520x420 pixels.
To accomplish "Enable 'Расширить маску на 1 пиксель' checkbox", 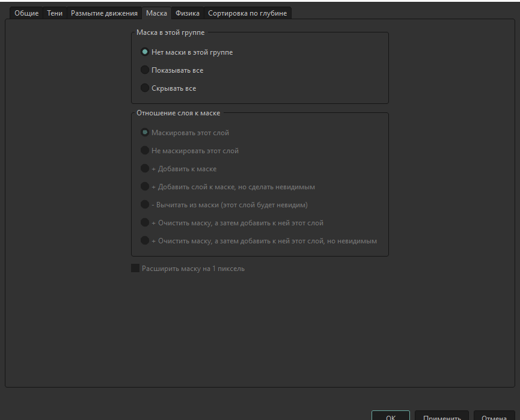I will 188,268.
